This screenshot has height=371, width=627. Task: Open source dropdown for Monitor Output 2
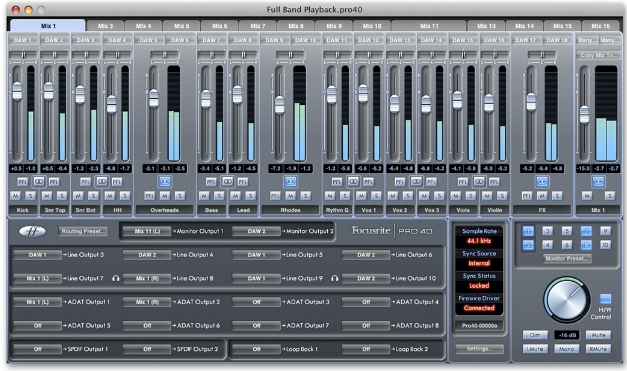[256, 231]
